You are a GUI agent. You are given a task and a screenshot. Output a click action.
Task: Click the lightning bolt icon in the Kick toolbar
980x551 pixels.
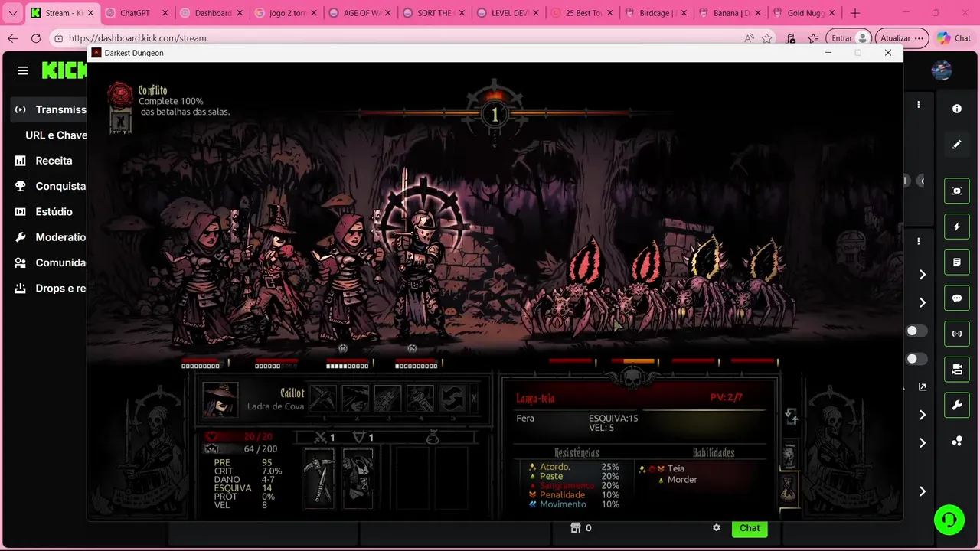957,227
